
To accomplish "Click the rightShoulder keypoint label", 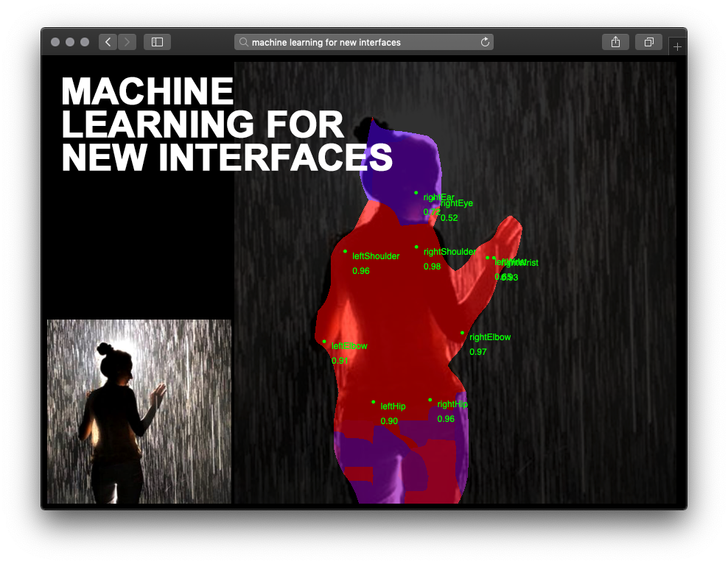I will [449, 252].
